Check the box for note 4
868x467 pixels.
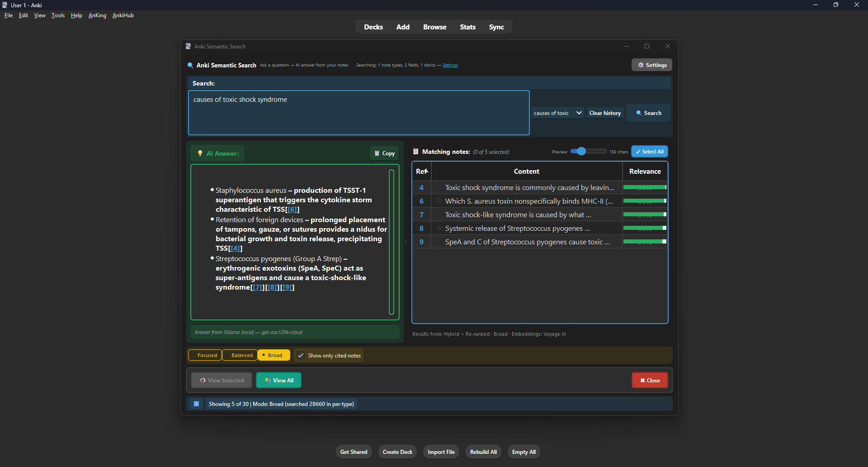pos(439,187)
